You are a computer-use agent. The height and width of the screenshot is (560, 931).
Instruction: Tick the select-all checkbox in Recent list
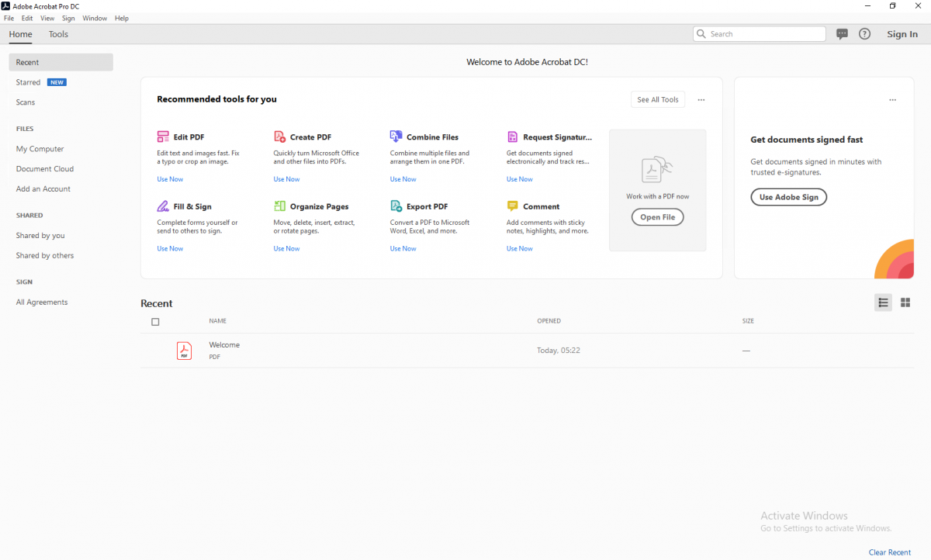pyautogui.click(x=155, y=322)
